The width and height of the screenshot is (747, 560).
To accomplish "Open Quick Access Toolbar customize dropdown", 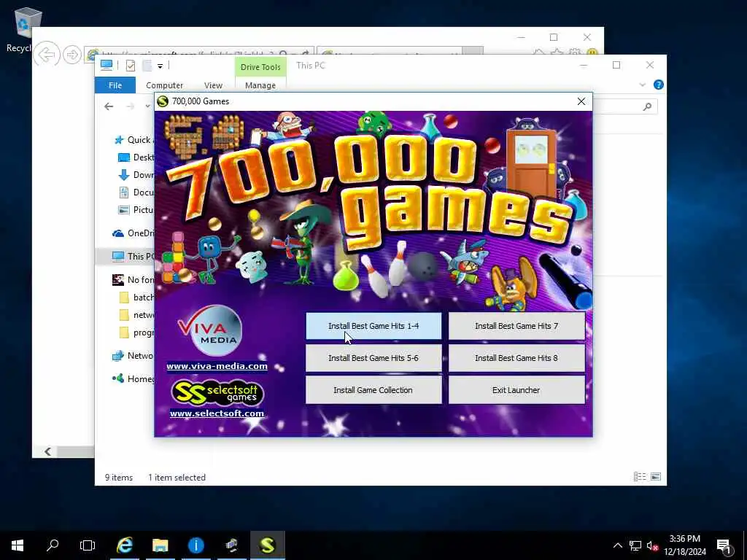I will tap(160, 66).
